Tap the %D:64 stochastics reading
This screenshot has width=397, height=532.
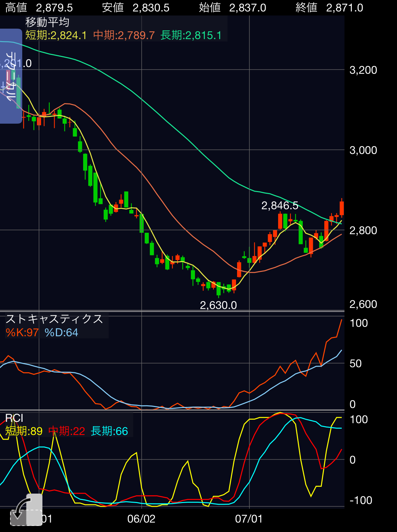click(x=61, y=333)
